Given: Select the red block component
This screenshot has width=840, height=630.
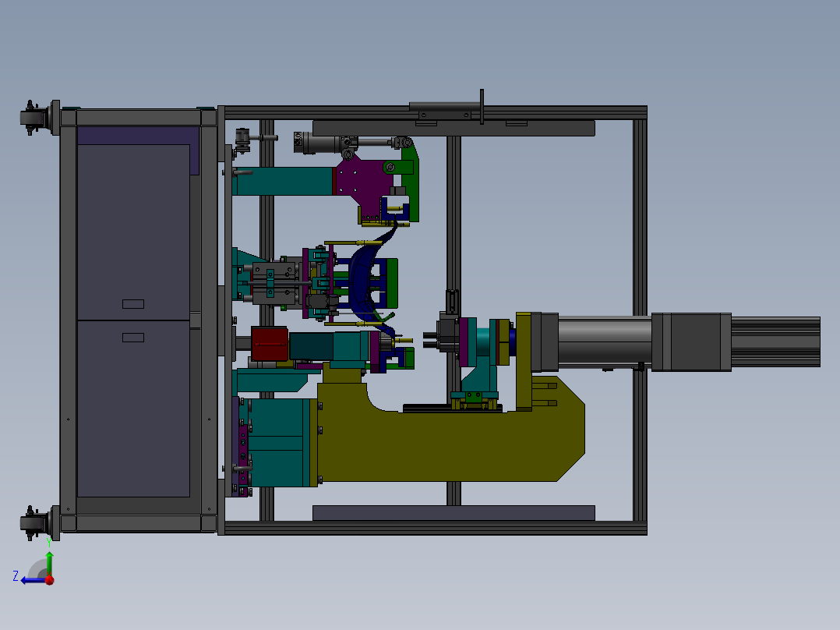Looking at the screenshot, I should tap(270, 344).
